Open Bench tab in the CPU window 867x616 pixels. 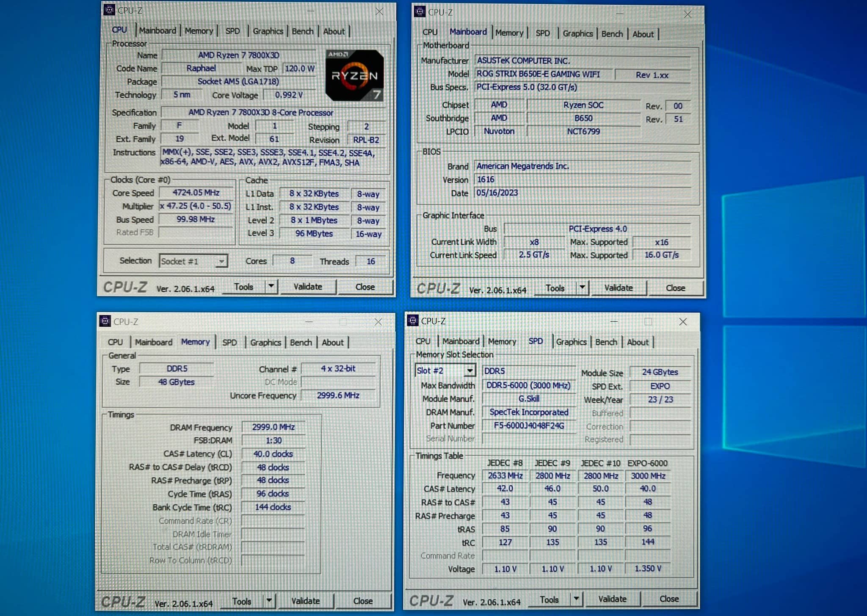tap(303, 31)
